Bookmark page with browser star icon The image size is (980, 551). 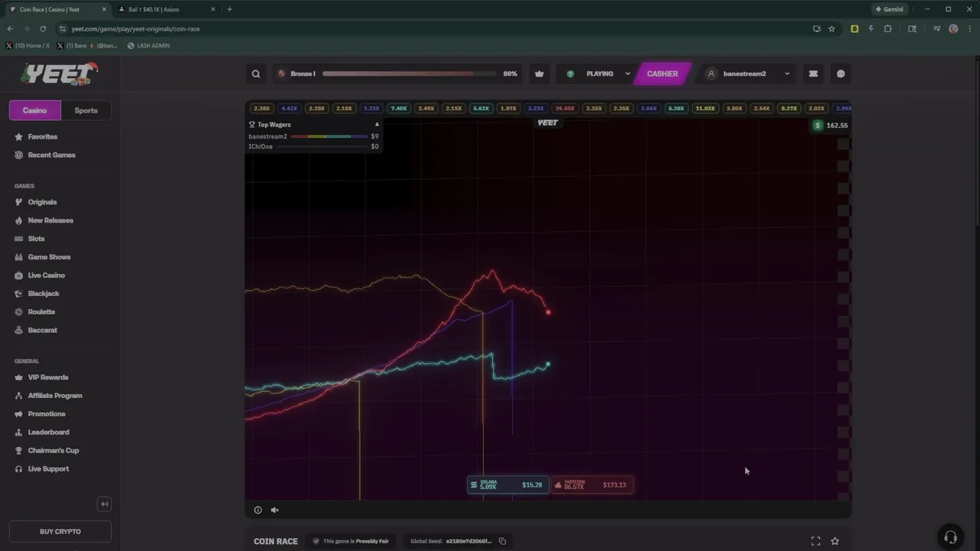tap(831, 29)
